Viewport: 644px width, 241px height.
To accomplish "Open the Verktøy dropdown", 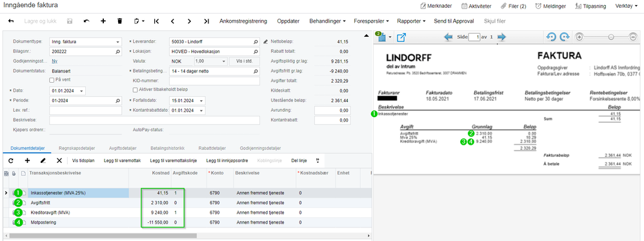I will (627, 6).
